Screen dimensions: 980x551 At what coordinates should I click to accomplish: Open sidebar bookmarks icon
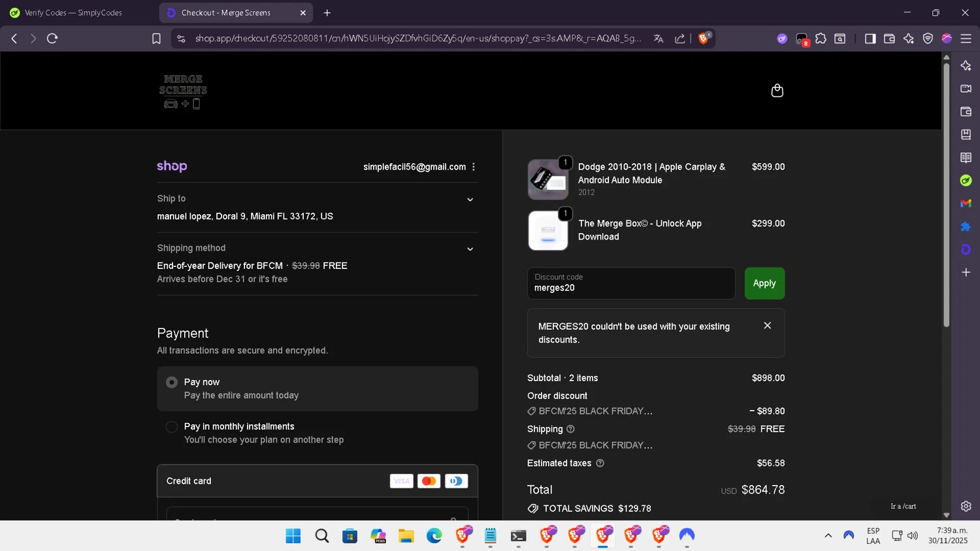click(x=966, y=134)
